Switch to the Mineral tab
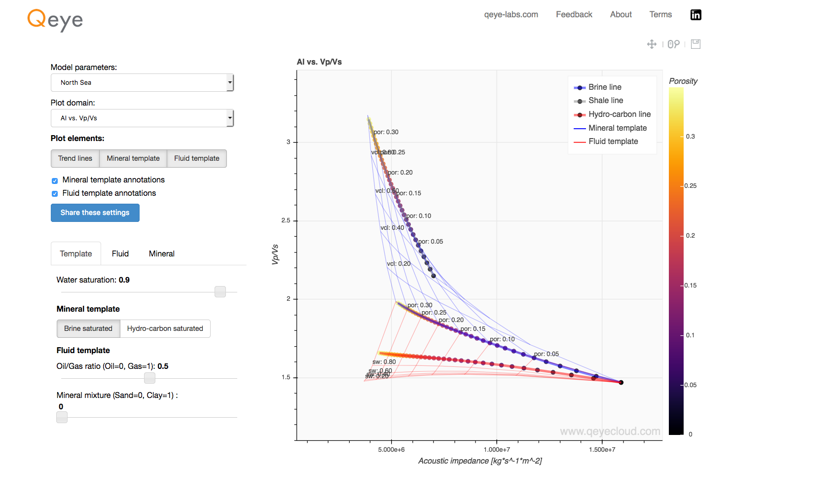Viewport: 840px width, 504px height. click(162, 253)
